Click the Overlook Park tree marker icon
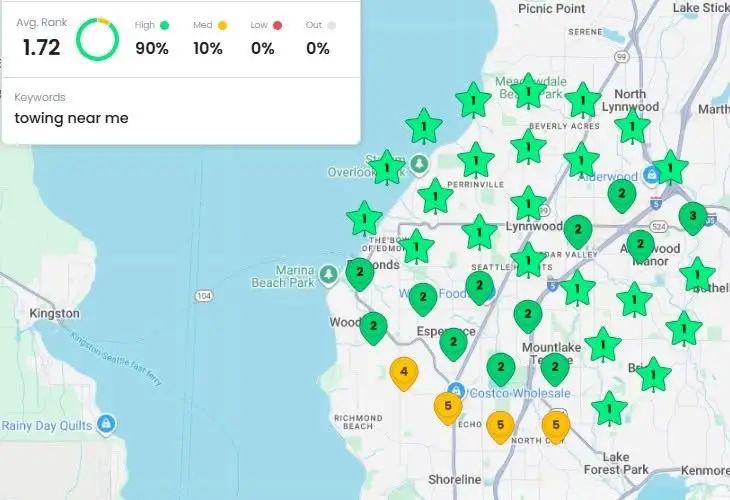Image resolution: width=730 pixels, height=500 pixels. pyautogui.click(x=419, y=164)
